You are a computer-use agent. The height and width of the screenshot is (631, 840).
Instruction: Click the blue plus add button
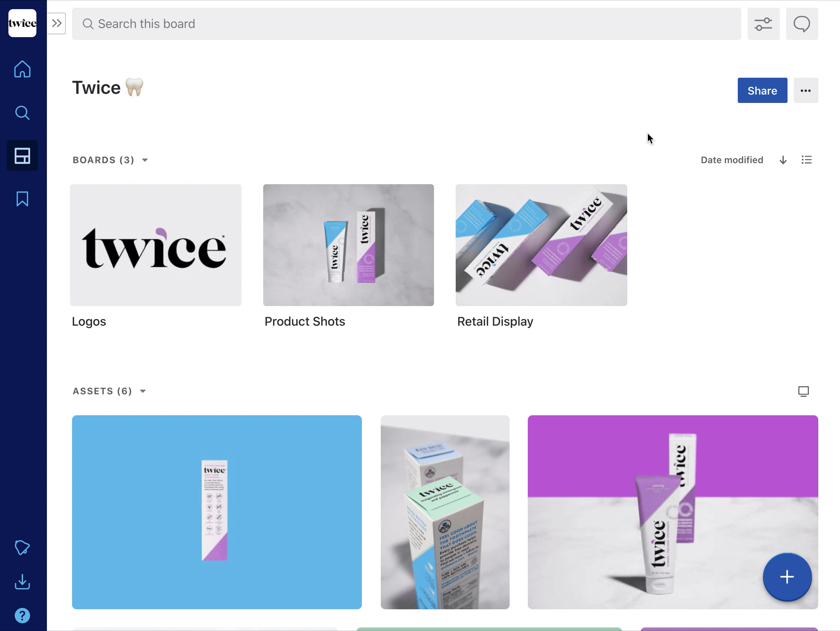pos(787,577)
